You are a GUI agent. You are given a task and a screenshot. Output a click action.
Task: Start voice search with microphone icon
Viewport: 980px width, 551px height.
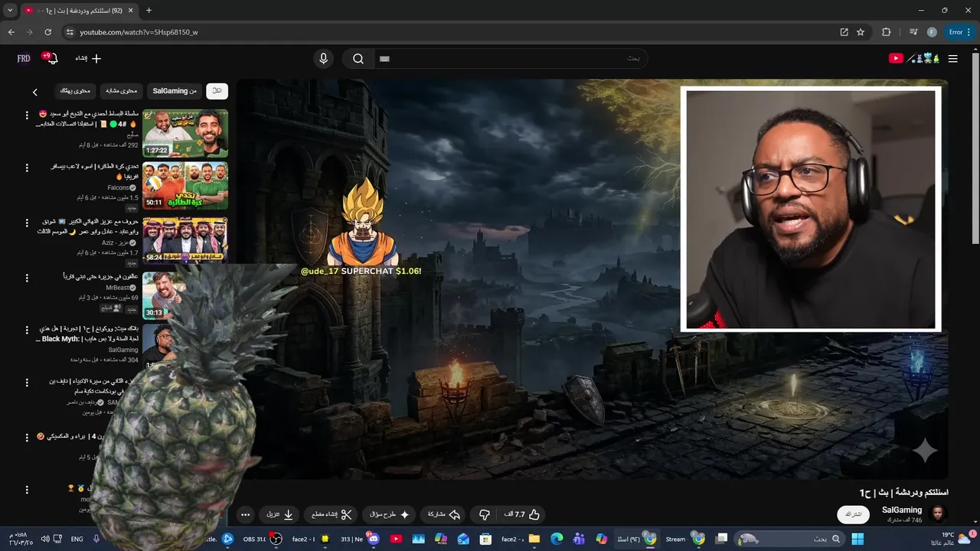[x=323, y=59]
